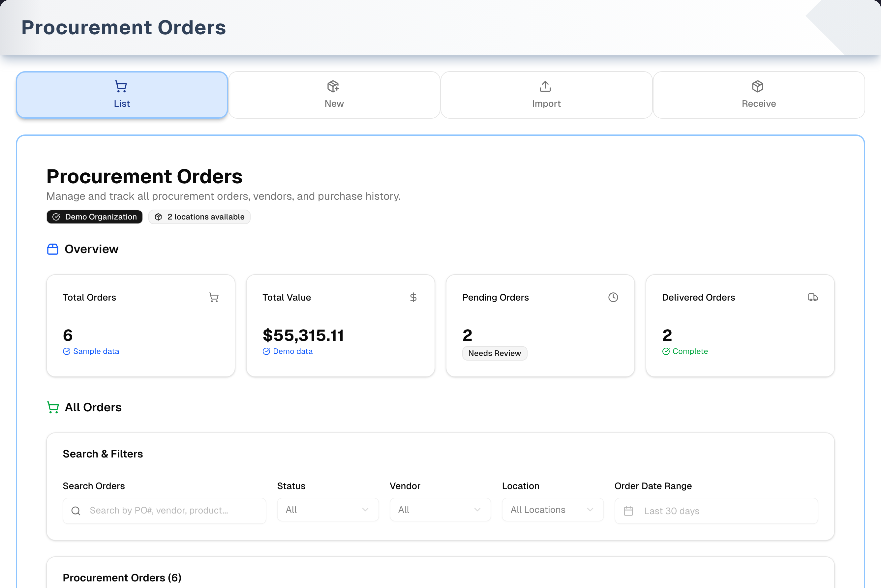Click the All Orders heading
Image resolution: width=881 pixels, height=588 pixels.
[x=93, y=407]
